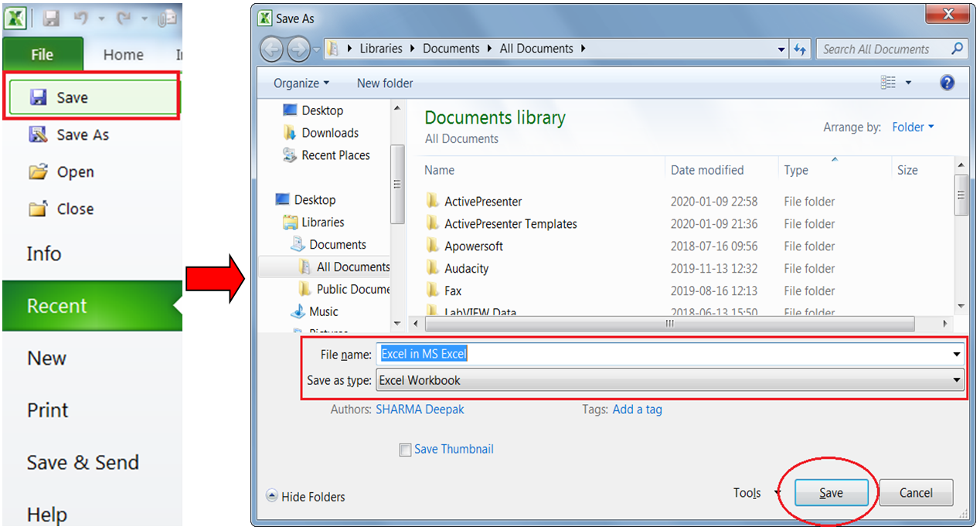
Task: Select Documents library in the navigation tree
Action: (328, 244)
